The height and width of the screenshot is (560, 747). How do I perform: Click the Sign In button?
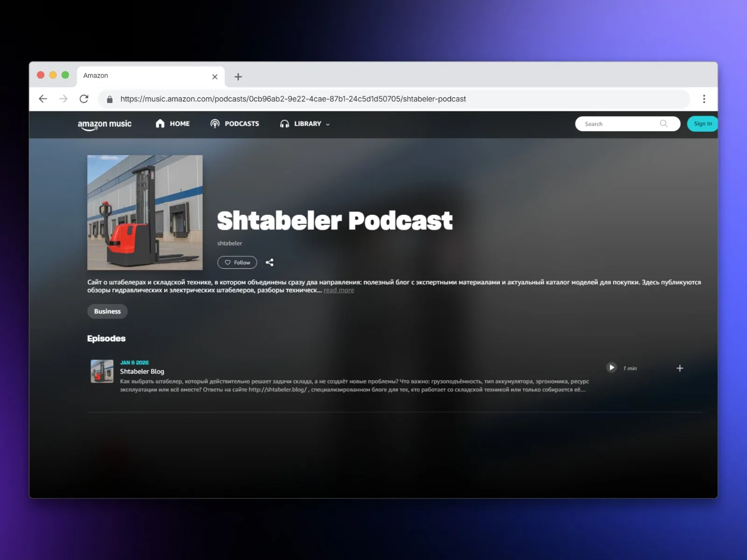[x=702, y=124]
